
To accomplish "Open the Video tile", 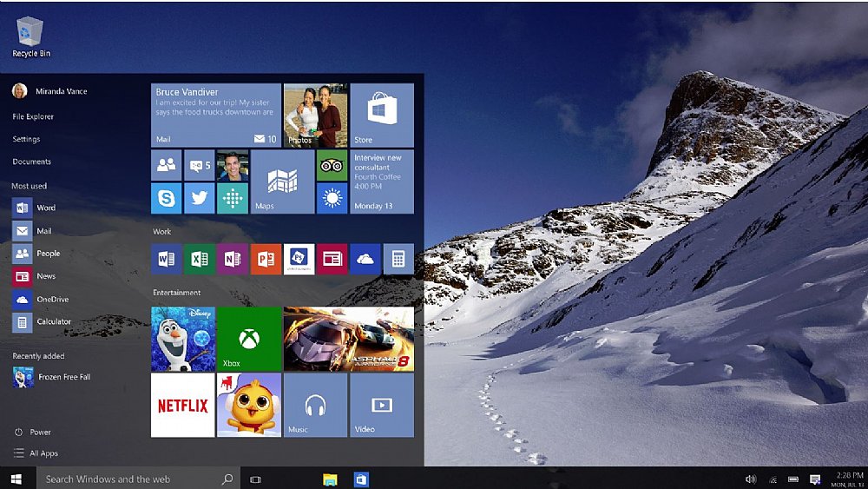I will (x=382, y=406).
